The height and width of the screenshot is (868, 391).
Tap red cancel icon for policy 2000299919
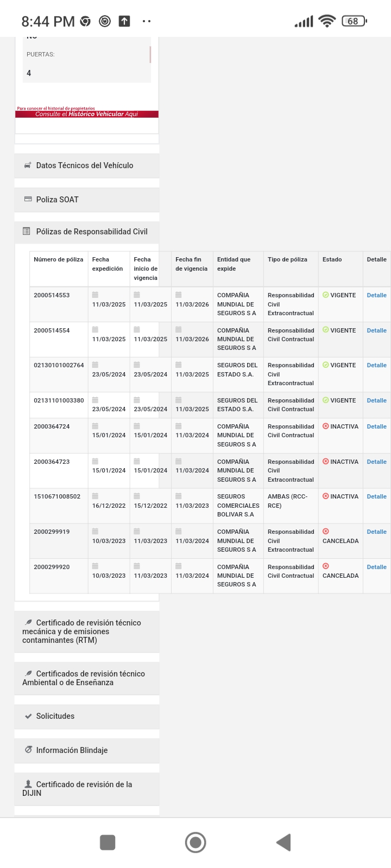coord(326,532)
